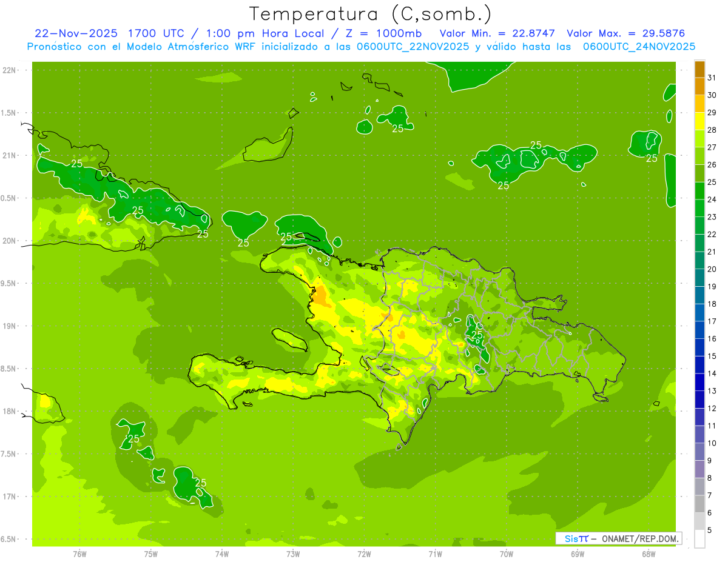Viewport: 728px width, 562px height.
Task: Click the colorbar label '16'
Action: tap(712, 339)
